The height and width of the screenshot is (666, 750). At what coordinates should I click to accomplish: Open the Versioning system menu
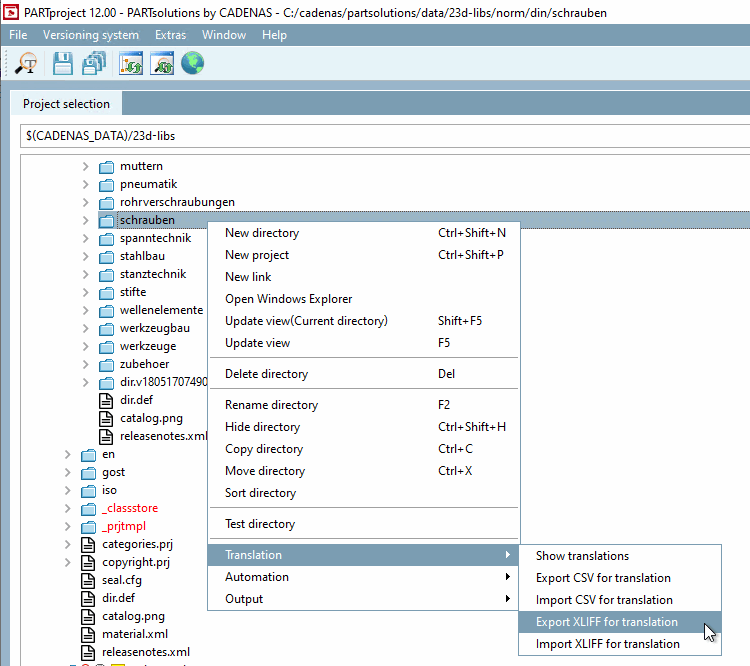pyautogui.click(x=91, y=35)
